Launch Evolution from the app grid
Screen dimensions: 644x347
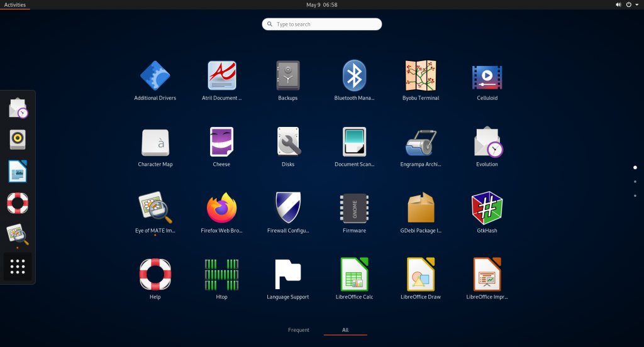coord(487,146)
